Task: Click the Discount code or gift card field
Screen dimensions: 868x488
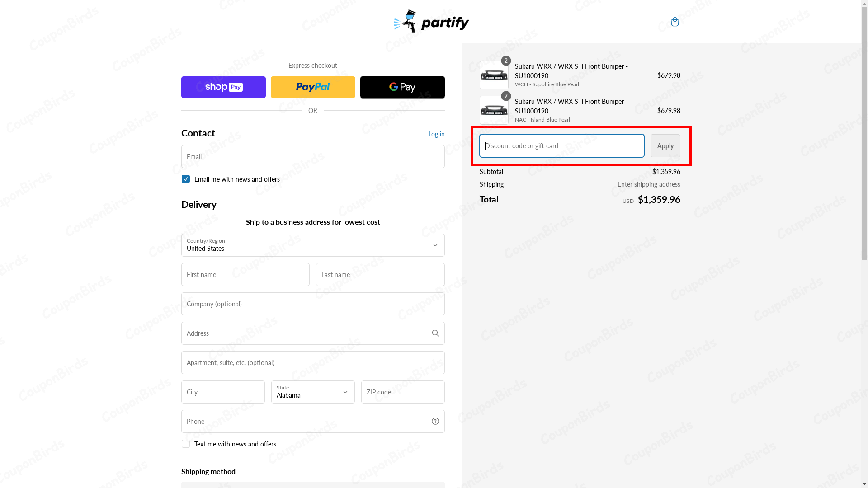Action: [561, 145]
